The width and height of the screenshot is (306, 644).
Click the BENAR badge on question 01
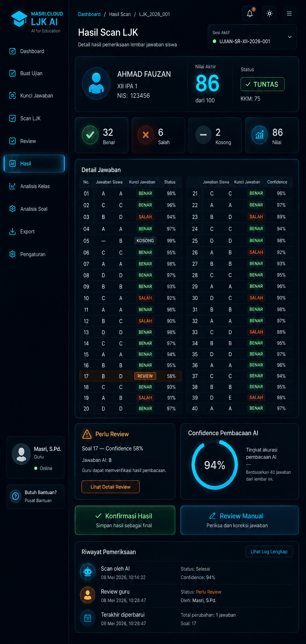[x=145, y=193]
